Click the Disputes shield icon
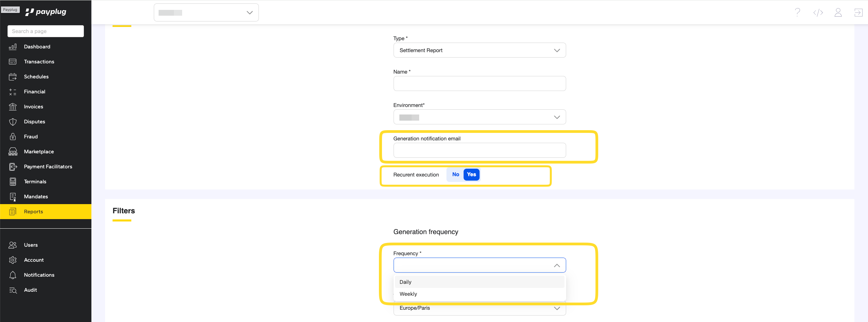Screen dimensions: 868x322 [x=13, y=122]
